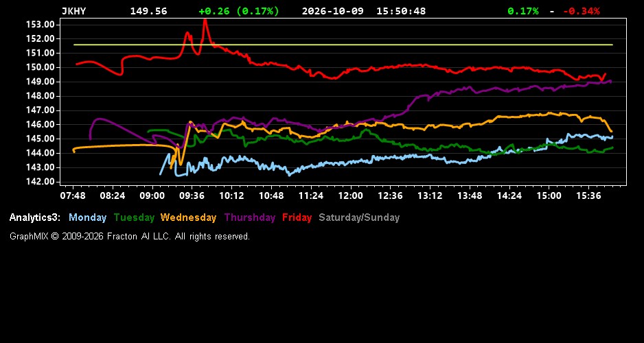The image size is (644, 343).
Task: Click the JKHY ticker symbol
Action: point(74,11)
